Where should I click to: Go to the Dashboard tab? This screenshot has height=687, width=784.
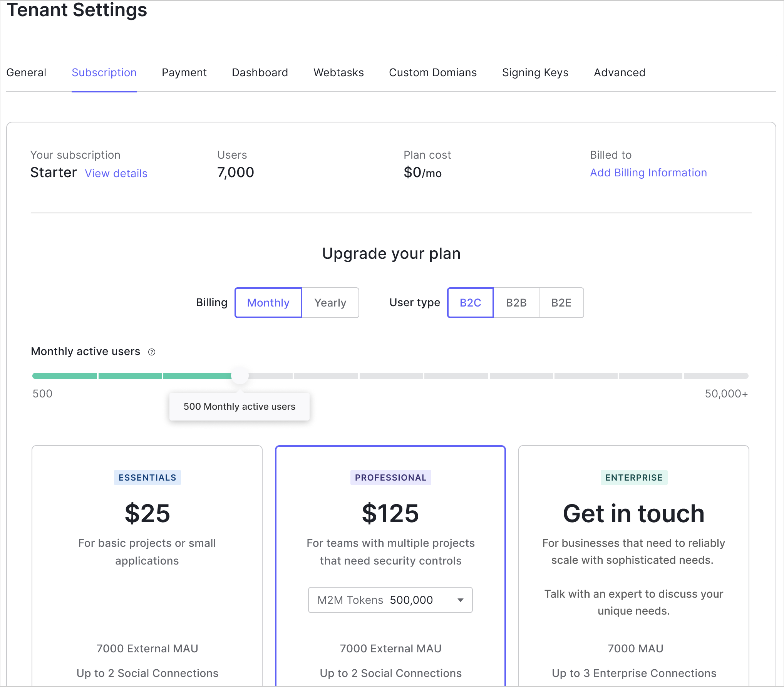pos(260,72)
